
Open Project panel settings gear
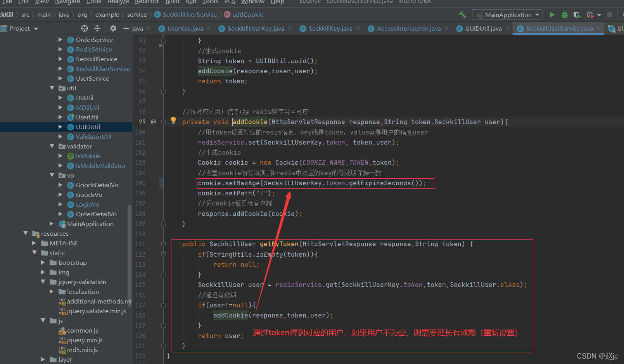click(x=113, y=28)
